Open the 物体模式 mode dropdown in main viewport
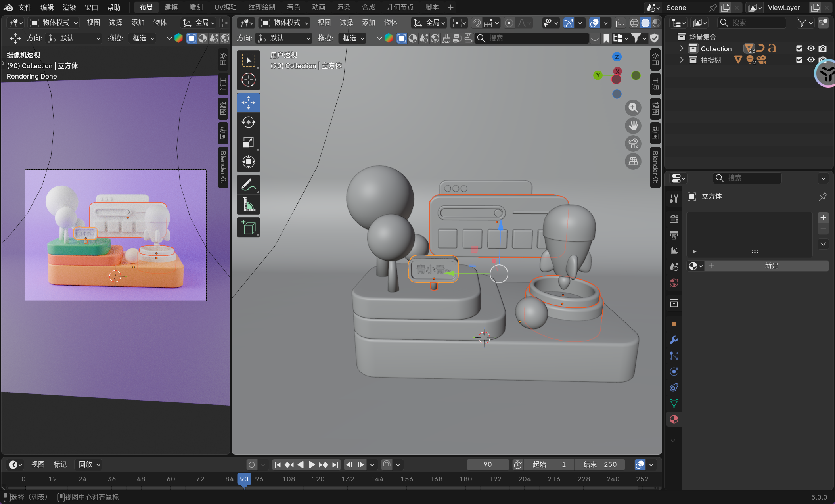The width and height of the screenshot is (835, 504). (x=285, y=23)
